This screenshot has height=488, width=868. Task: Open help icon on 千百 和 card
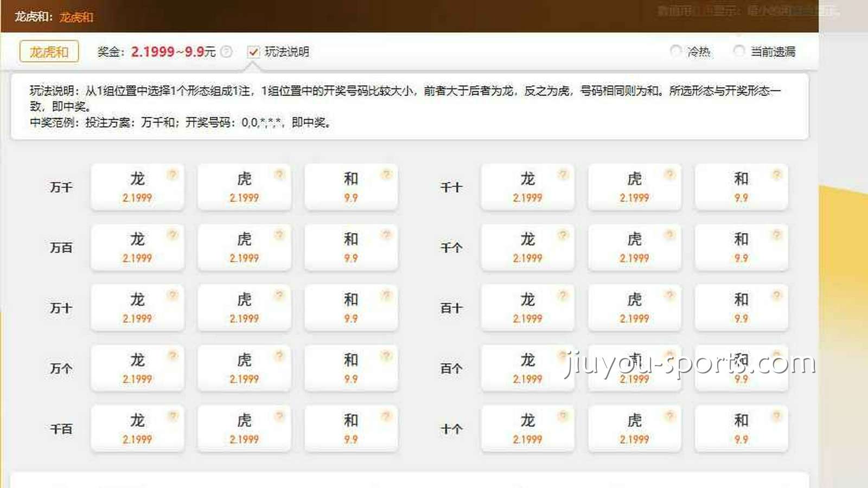tap(386, 416)
